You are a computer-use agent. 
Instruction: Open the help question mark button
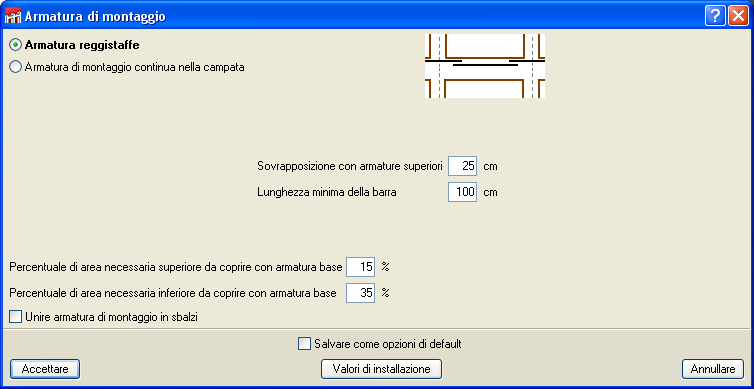click(715, 16)
